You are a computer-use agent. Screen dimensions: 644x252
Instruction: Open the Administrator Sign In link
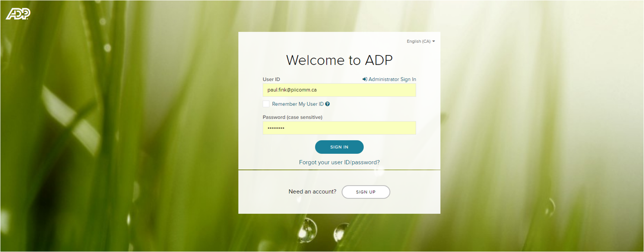(x=392, y=80)
